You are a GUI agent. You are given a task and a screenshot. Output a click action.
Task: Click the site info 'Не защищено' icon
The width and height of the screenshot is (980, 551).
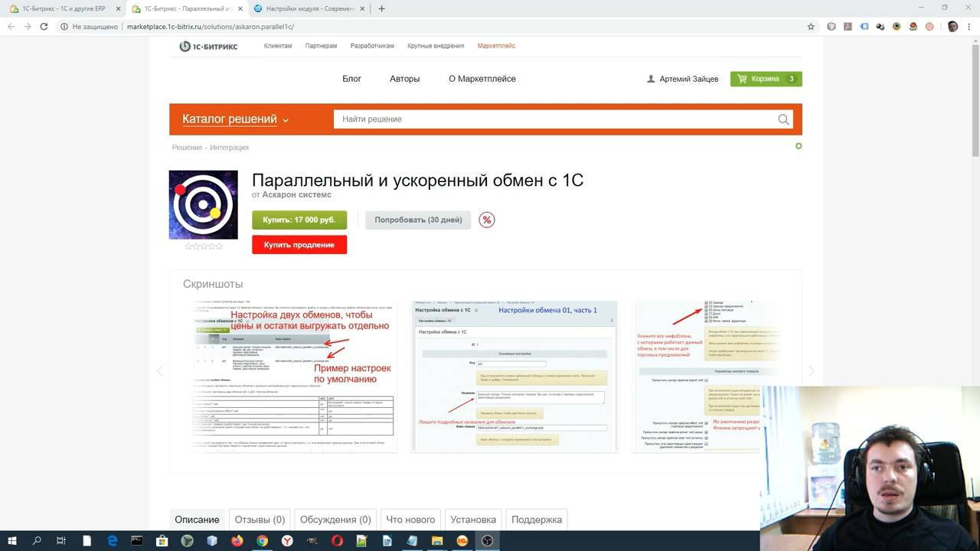click(64, 26)
